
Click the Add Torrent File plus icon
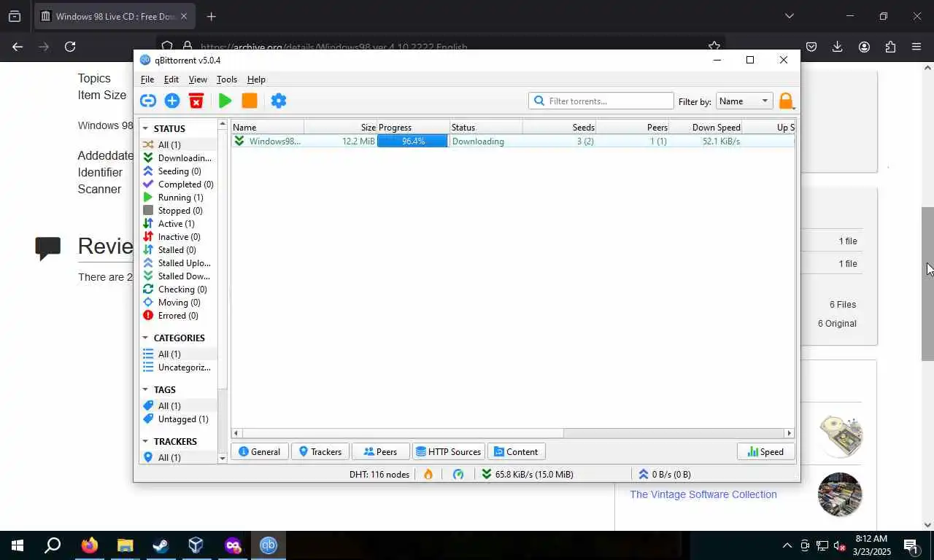click(x=172, y=101)
